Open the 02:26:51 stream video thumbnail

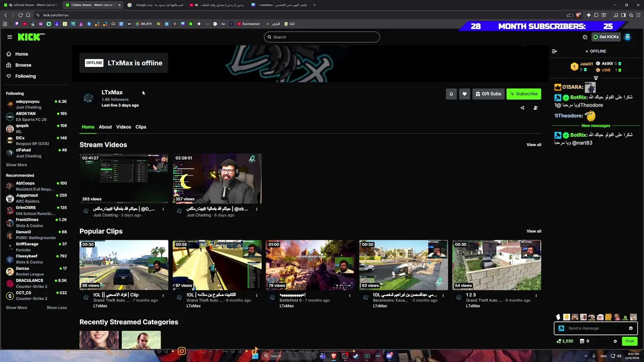pos(217,178)
